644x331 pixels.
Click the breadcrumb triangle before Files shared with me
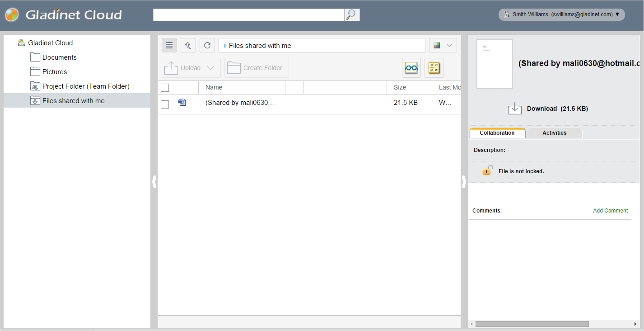(225, 46)
